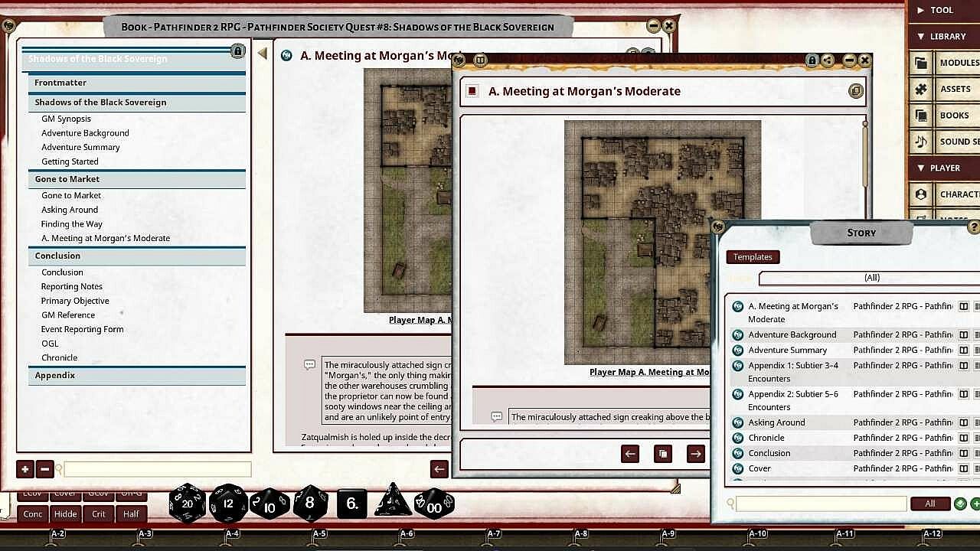Toggle the lock on the Book index panel
Screen dimensions: 980x551
pyautogui.click(x=237, y=51)
